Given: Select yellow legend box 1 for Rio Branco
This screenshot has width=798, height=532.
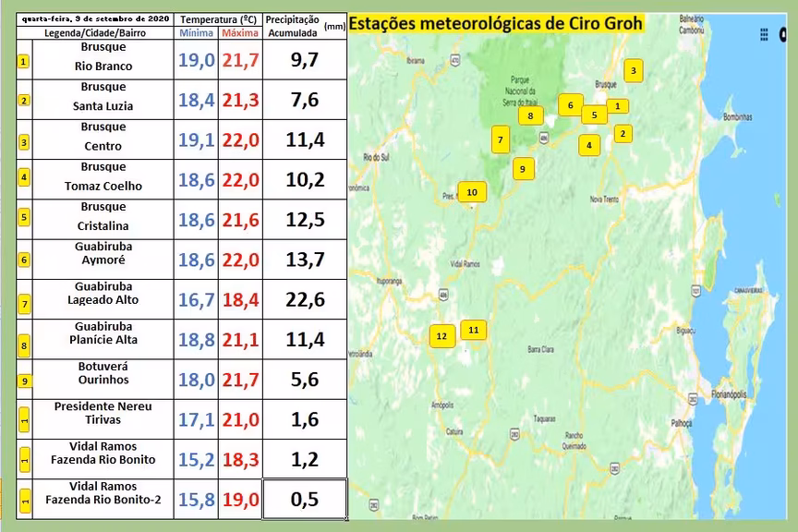Looking at the screenshot, I should click(23, 62).
